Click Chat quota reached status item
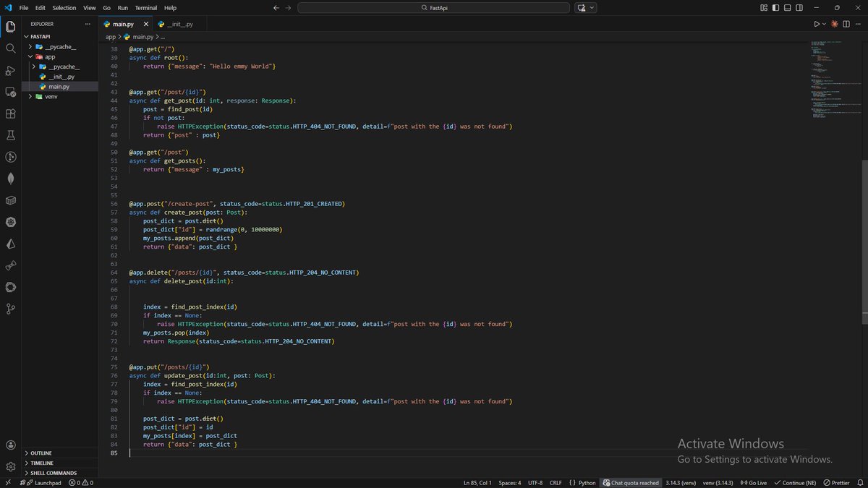The width and height of the screenshot is (868, 488). [x=631, y=483]
